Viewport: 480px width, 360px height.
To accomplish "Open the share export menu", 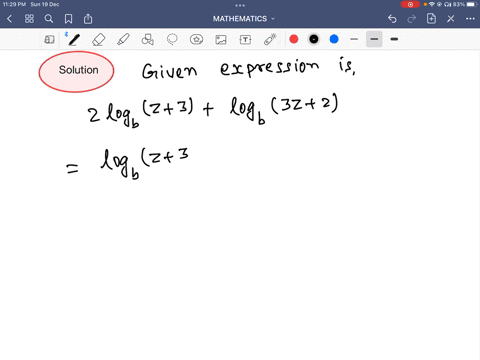I will click(88, 19).
